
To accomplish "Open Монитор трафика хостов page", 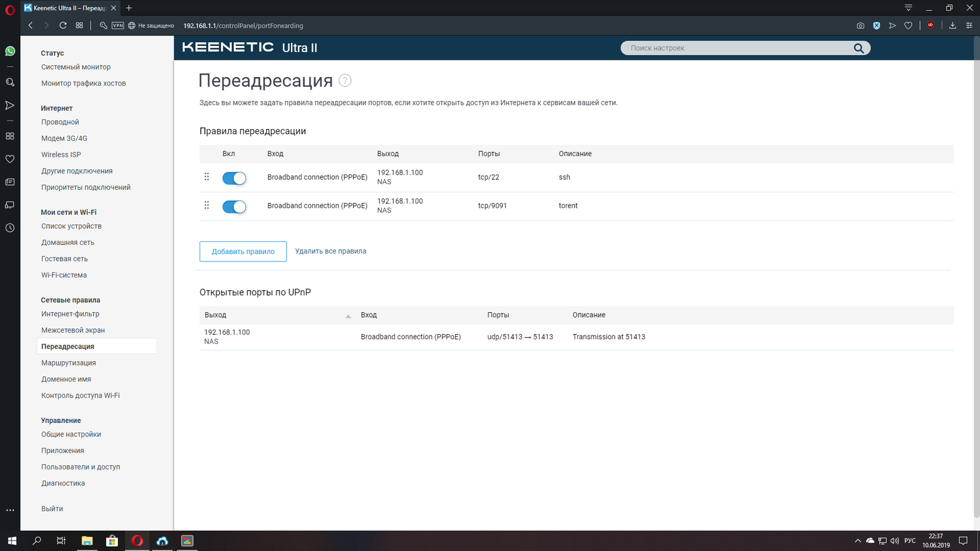I will pyautogui.click(x=83, y=83).
